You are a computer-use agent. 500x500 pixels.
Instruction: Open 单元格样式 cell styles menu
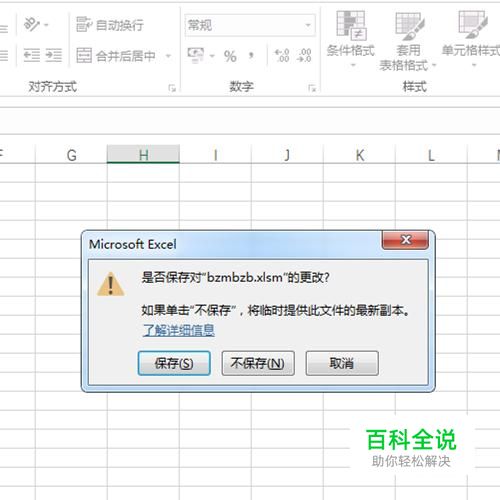471,39
